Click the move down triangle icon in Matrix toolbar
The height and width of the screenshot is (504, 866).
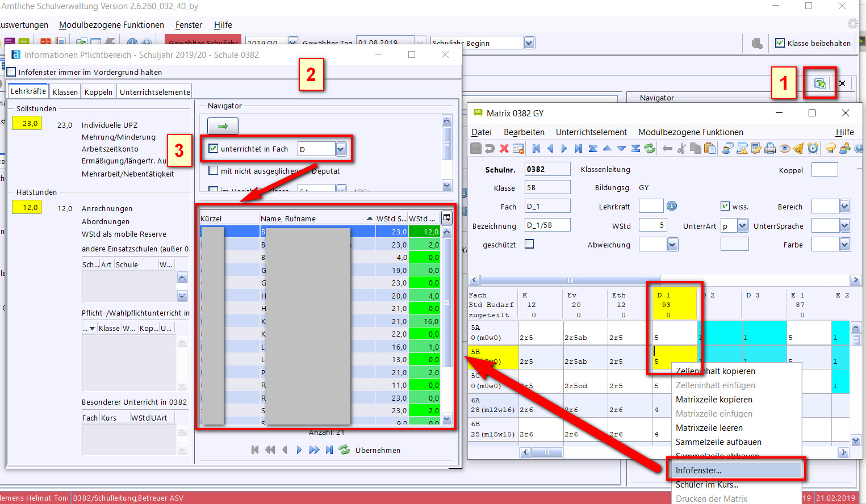621,149
